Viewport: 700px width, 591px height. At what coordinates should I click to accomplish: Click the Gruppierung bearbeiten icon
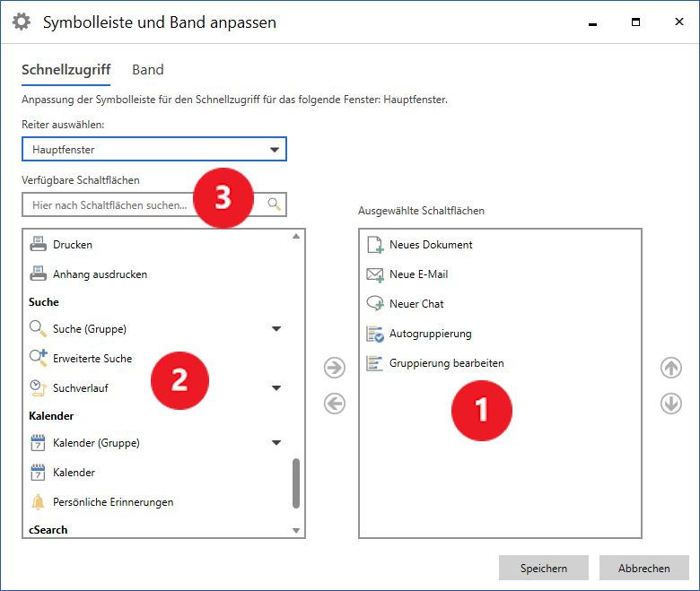click(375, 363)
